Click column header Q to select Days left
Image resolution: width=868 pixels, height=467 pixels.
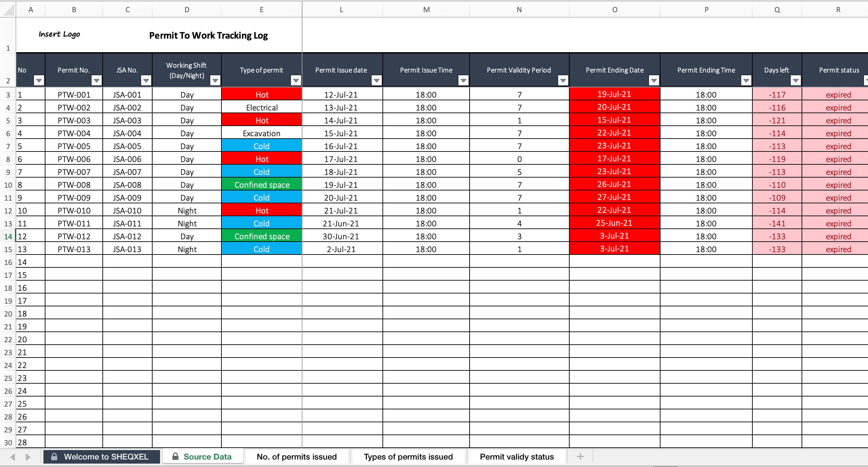777,9
